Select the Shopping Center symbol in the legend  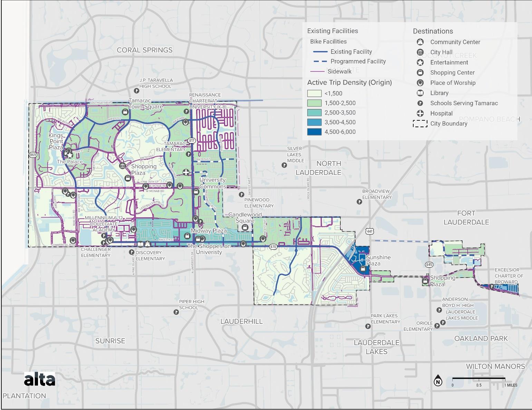pyautogui.click(x=420, y=72)
